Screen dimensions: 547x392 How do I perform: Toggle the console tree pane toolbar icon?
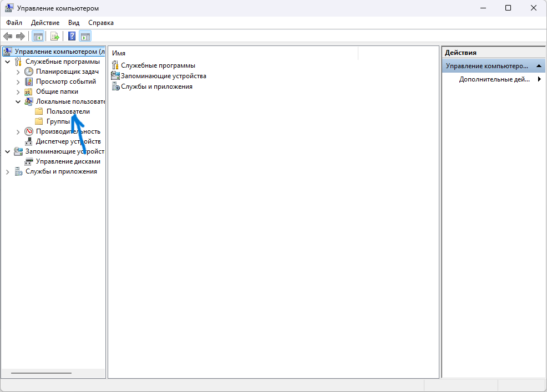tap(38, 36)
